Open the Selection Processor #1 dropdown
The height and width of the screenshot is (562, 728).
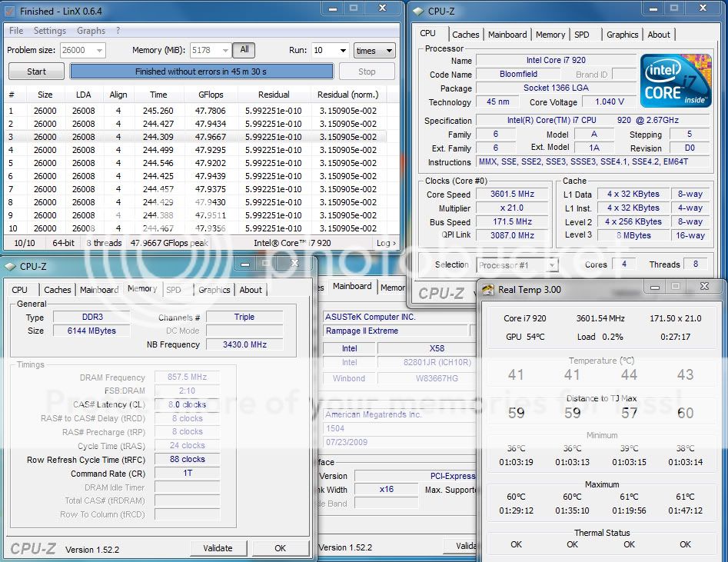click(x=517, y=265)
